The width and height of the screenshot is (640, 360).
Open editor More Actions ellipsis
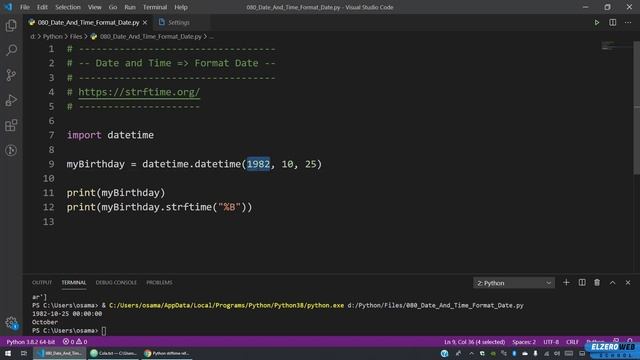628,22
